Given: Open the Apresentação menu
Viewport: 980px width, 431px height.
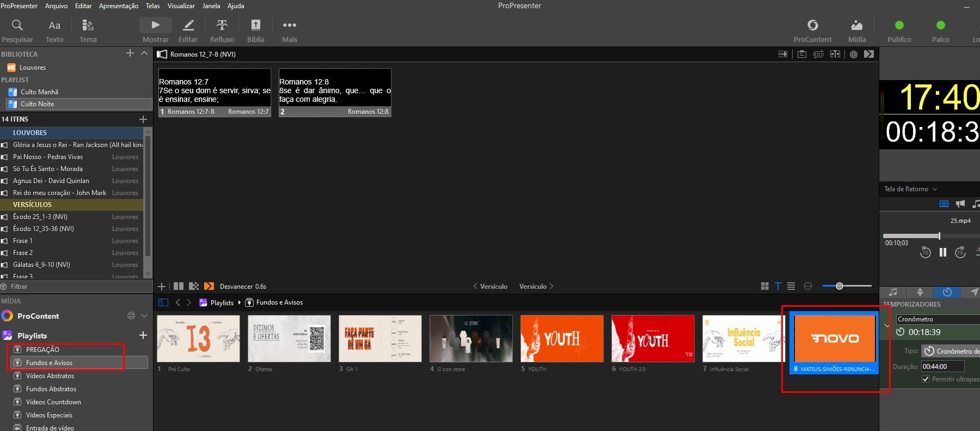Looking at the screenshot, I should (119, 6).
